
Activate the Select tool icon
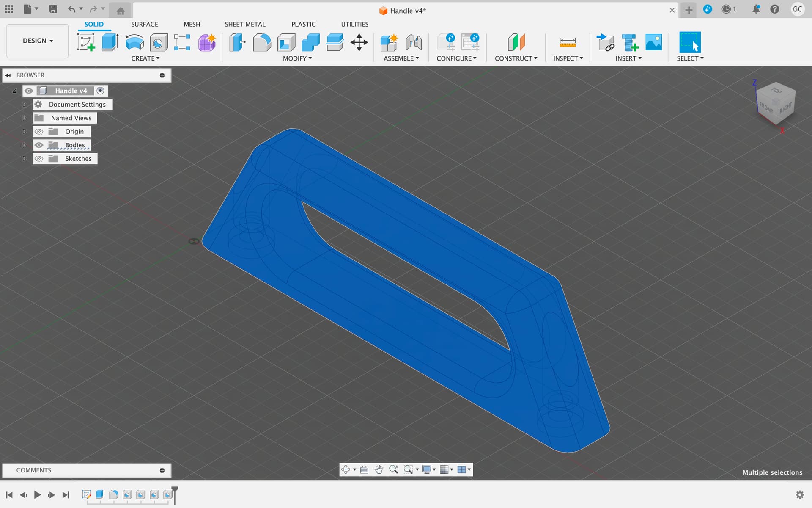point(690,42)
